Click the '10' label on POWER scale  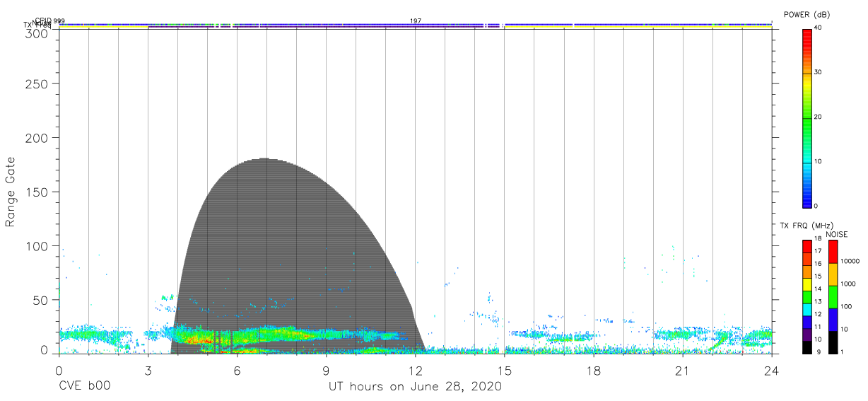tap(818, 162)
